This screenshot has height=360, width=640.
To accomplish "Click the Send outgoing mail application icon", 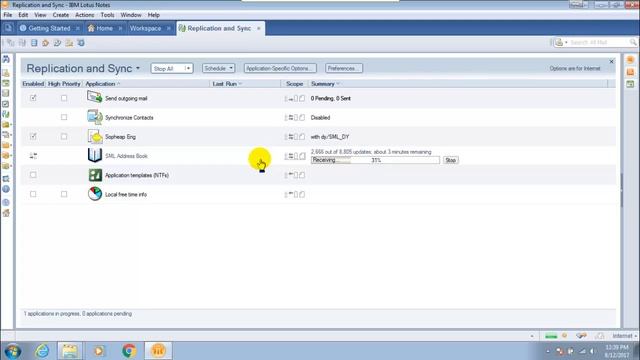I will [95, 98].
